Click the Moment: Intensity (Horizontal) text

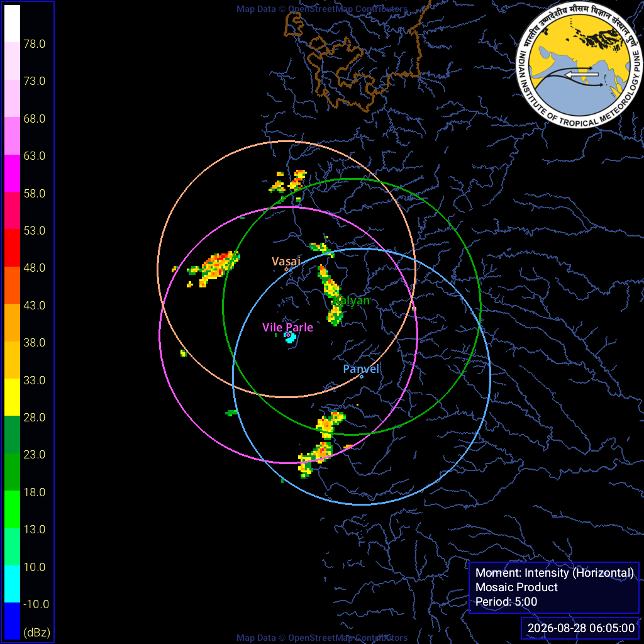tap(555, 572)
